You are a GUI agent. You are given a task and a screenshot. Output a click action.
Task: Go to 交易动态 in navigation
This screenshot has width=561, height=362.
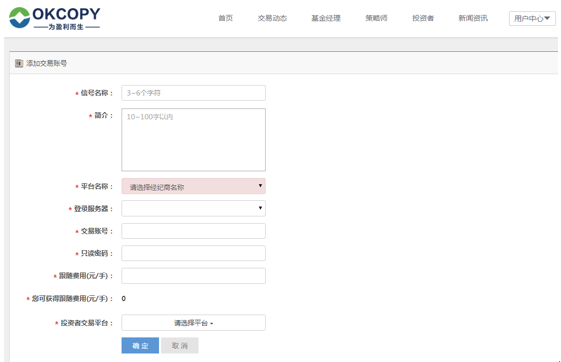pos(272,18)
